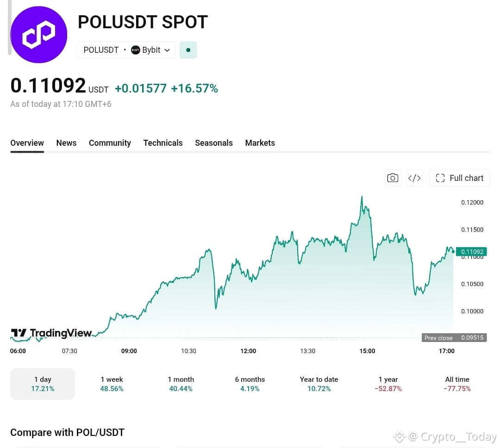This screenshot has height=448, width=500.
Task: Open the embed code icon
Action: pos(414,178)
